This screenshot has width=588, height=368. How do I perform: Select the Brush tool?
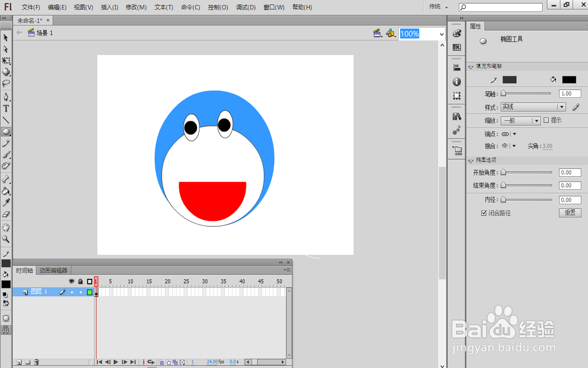pos(6,155)
